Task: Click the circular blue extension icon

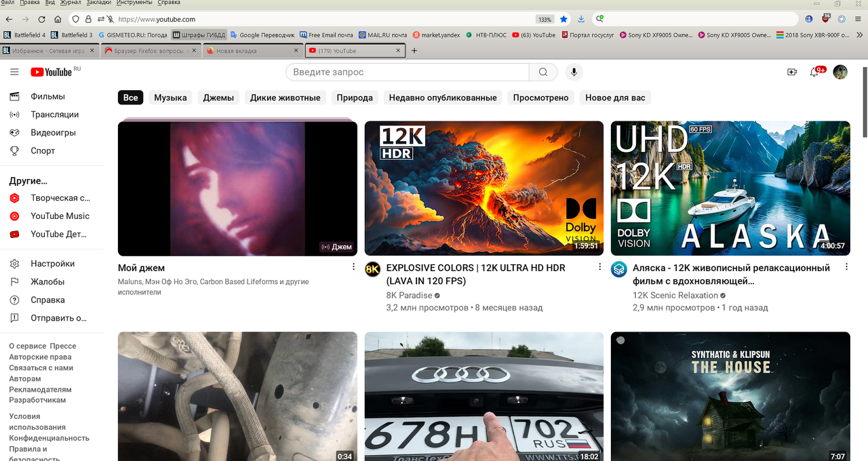Action: point(842,20)
